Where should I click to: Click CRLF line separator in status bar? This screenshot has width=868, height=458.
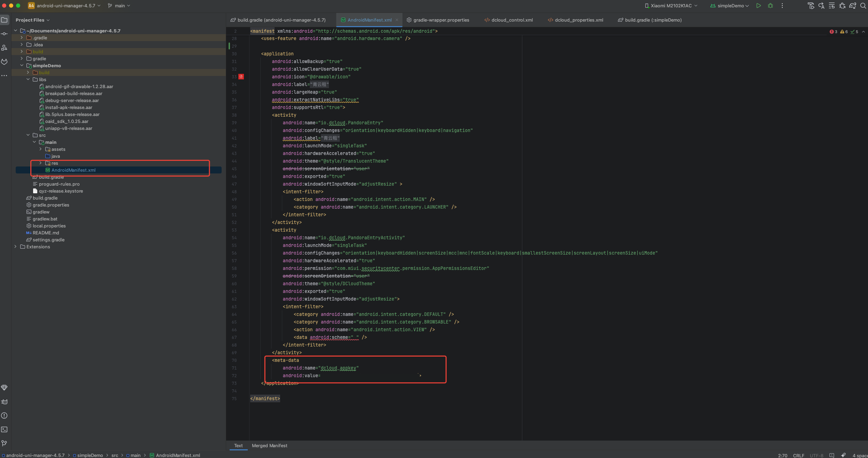tap(798, 455)
